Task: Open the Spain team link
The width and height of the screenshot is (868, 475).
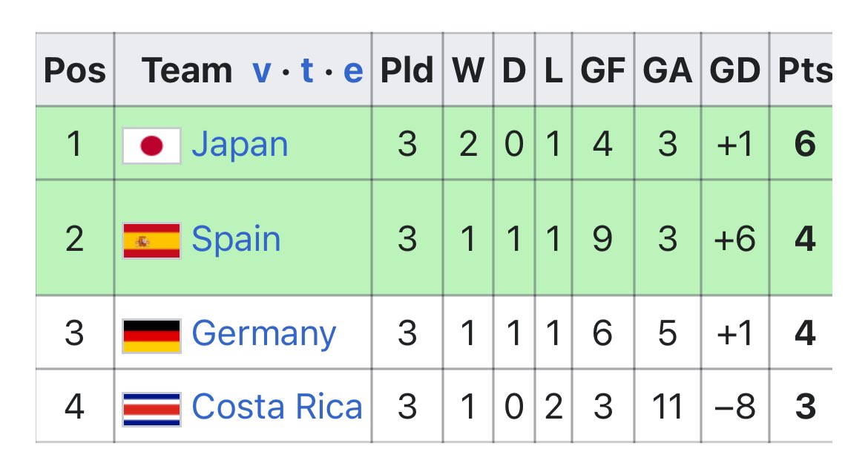Action: tap(236, 240)
